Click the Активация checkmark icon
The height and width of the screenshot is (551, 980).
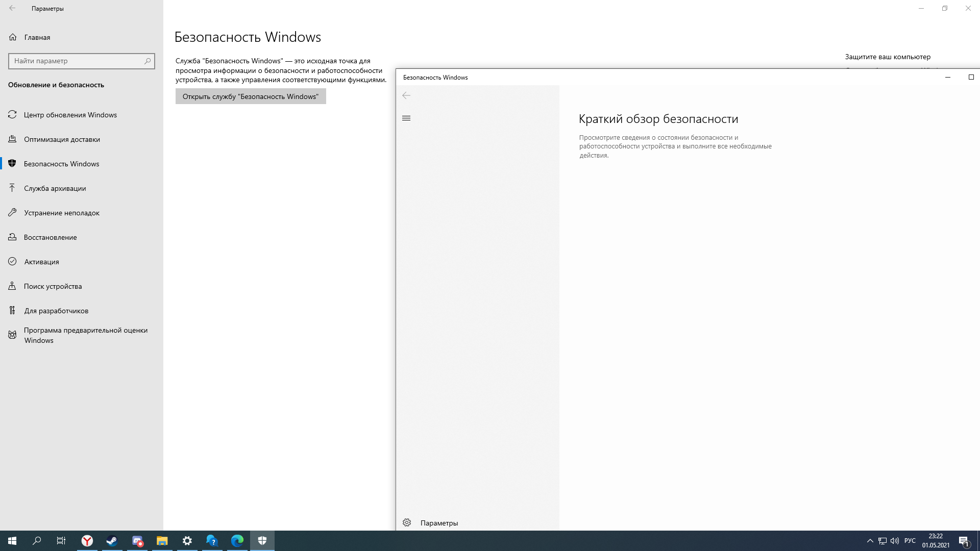[12, 262]
